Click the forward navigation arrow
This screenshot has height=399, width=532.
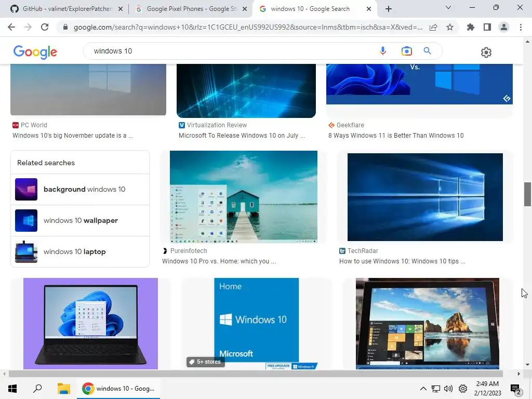click(x=28, y=27)
